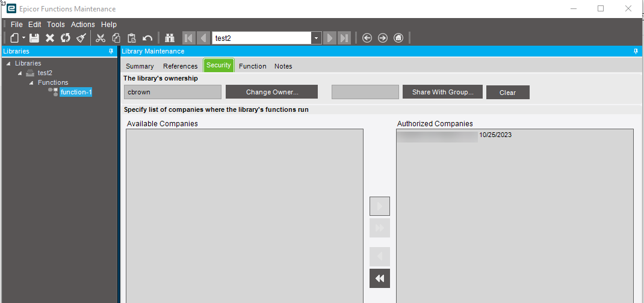Close the Epicor Functions Maintenance window
The height and width of the screenshot is (303, 644).
pos(628,8)
